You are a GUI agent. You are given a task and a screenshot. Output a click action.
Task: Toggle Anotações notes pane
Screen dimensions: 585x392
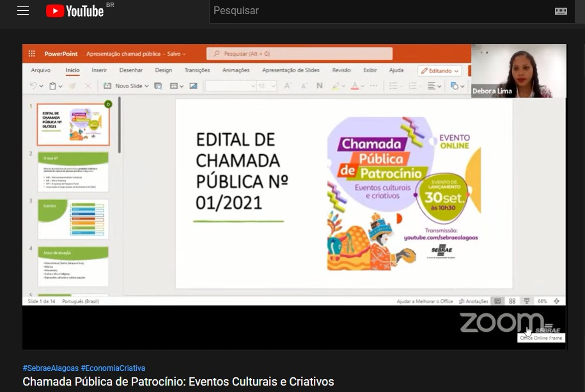click(474, 301)
